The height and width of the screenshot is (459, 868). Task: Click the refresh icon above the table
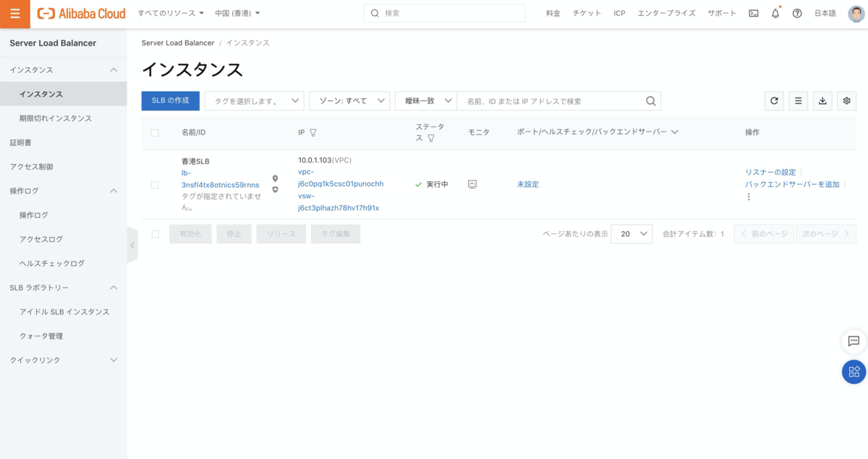click(775, 101)
